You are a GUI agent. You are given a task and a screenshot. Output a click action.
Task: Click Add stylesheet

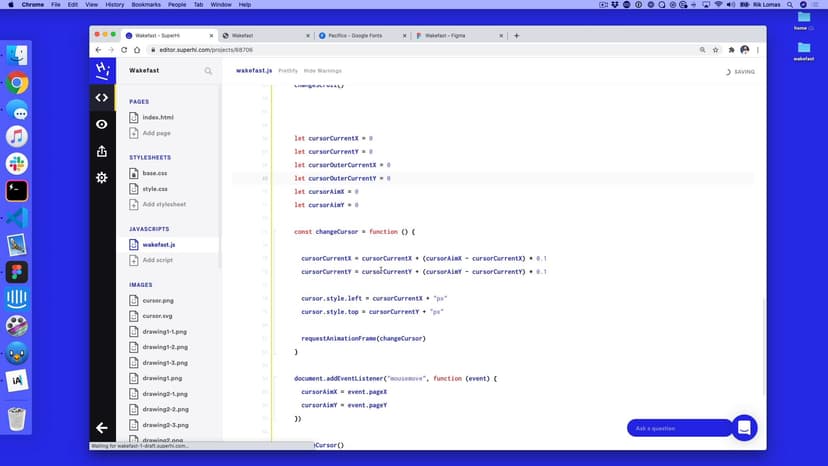pos(164,204)
